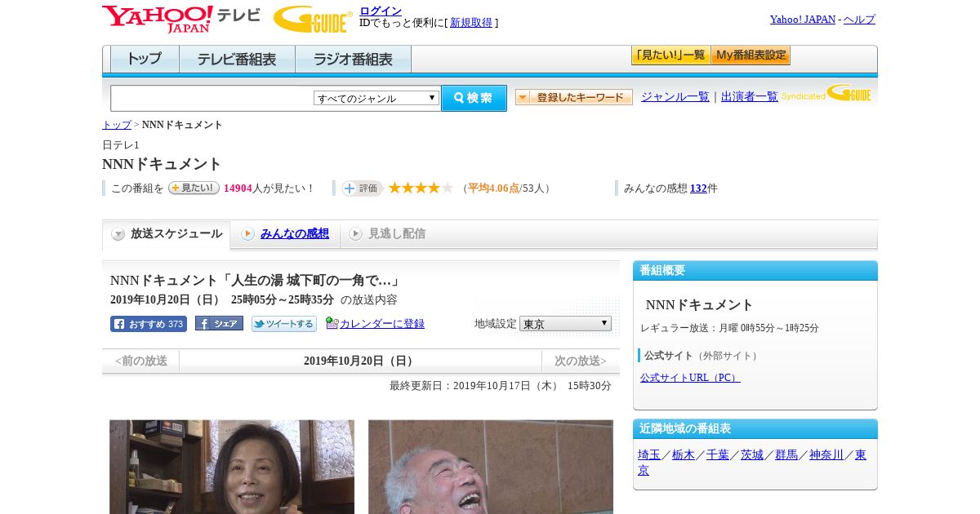Image resolution: width=980 pixels, height=514 pixels.
Task: Click the G-GUIDE logo in header
Action: click(x=313, y=19)
